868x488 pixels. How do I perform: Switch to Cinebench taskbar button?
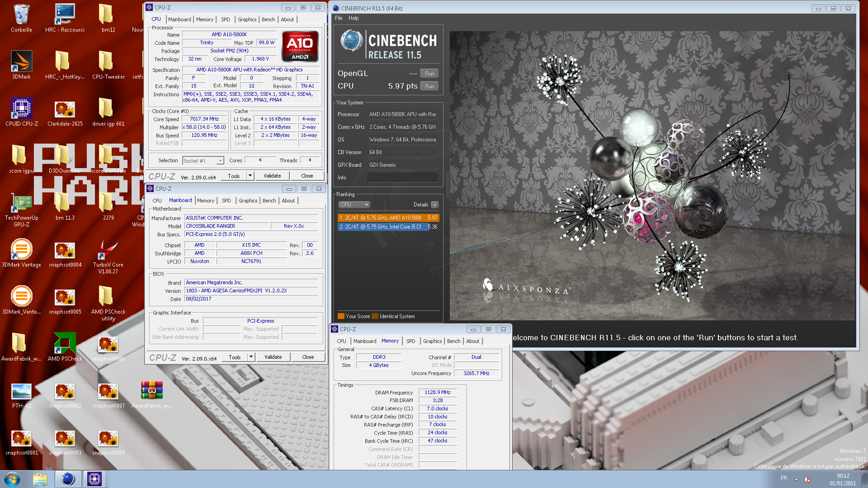[x=68, y=479]
